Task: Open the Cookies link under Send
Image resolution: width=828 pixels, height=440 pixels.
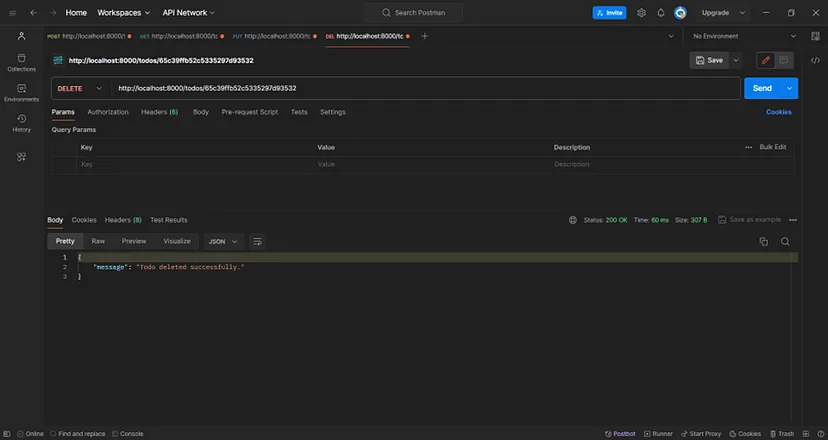Action: pos(779,112)
